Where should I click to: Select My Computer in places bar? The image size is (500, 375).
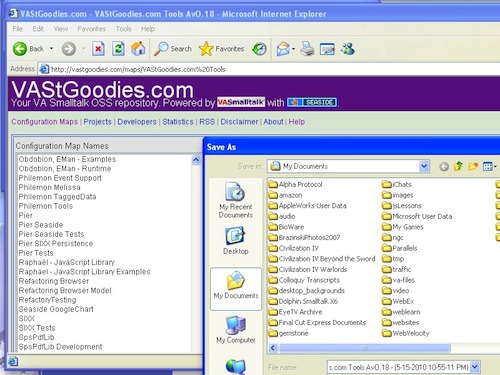click(x=236, y=330)
